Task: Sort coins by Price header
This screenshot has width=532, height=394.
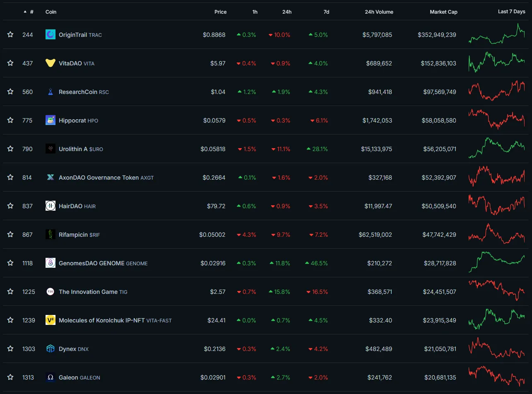Action: click(x=220, y=12)
